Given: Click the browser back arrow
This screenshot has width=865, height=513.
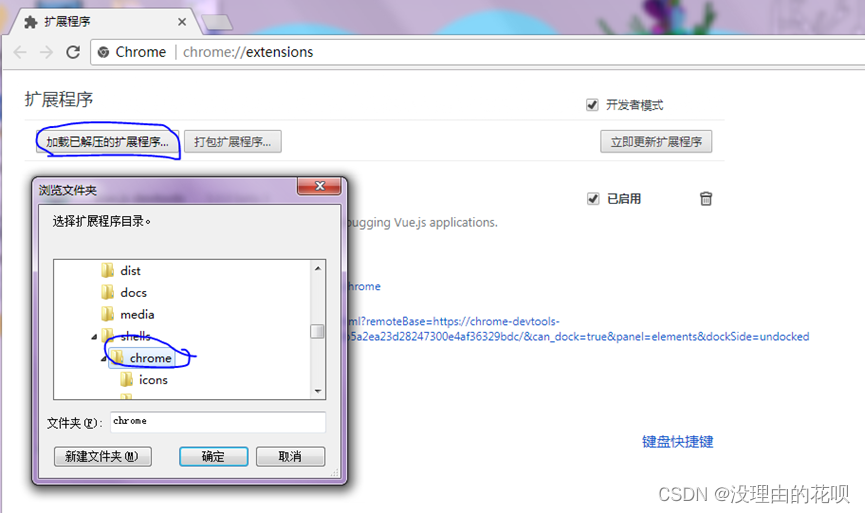Looking at the screenshot, I should [20, 52].
